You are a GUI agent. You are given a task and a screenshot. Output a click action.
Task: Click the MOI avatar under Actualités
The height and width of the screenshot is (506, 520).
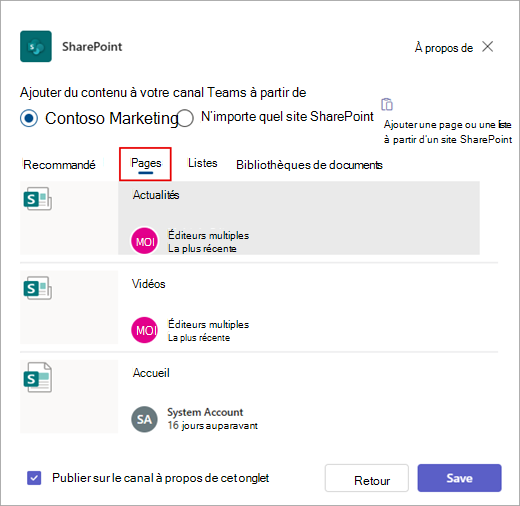[x=144, y=241]
